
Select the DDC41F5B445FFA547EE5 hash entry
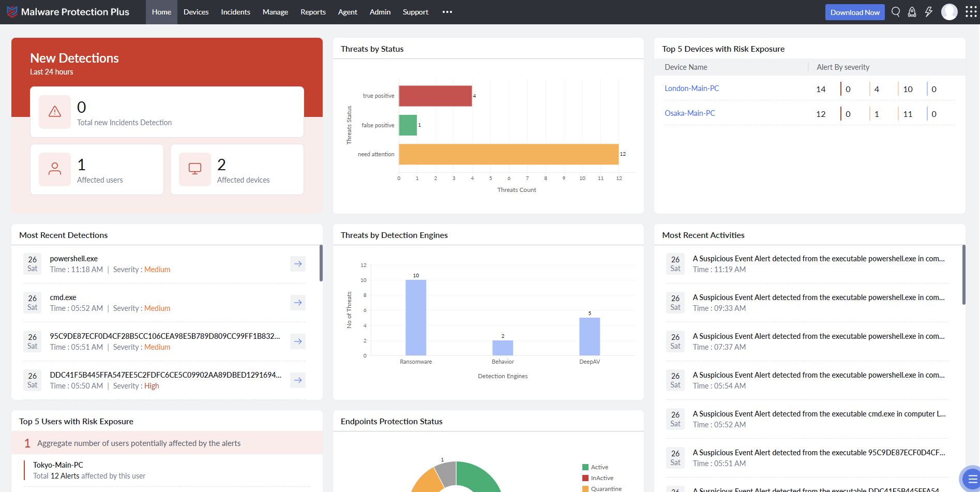point(164,380)
